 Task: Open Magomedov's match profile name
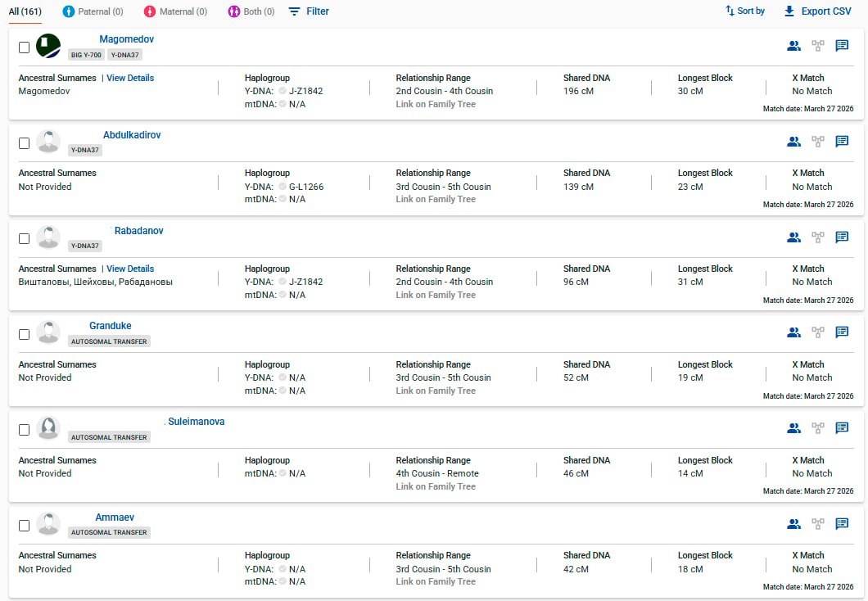(127, 39)
